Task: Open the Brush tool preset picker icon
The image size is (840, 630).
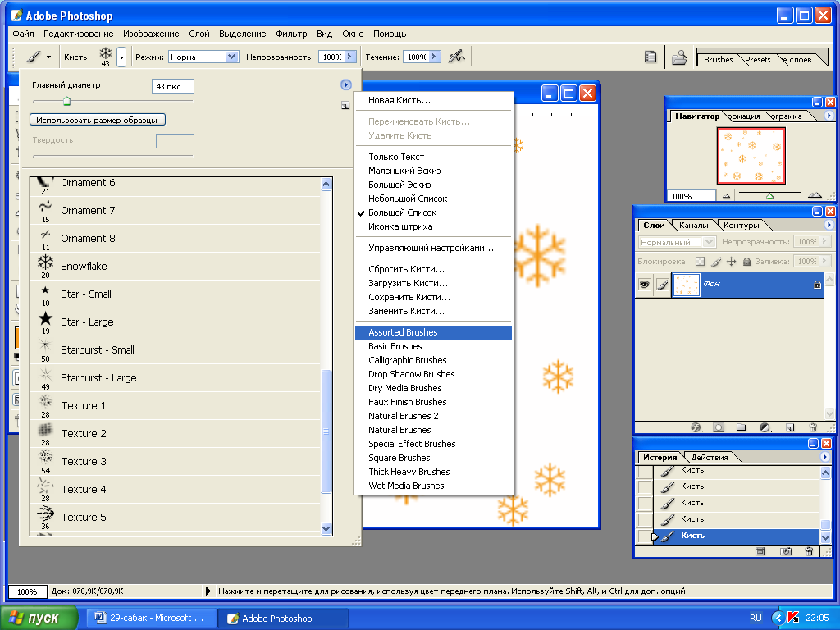Action: click(x=34, y=57)
